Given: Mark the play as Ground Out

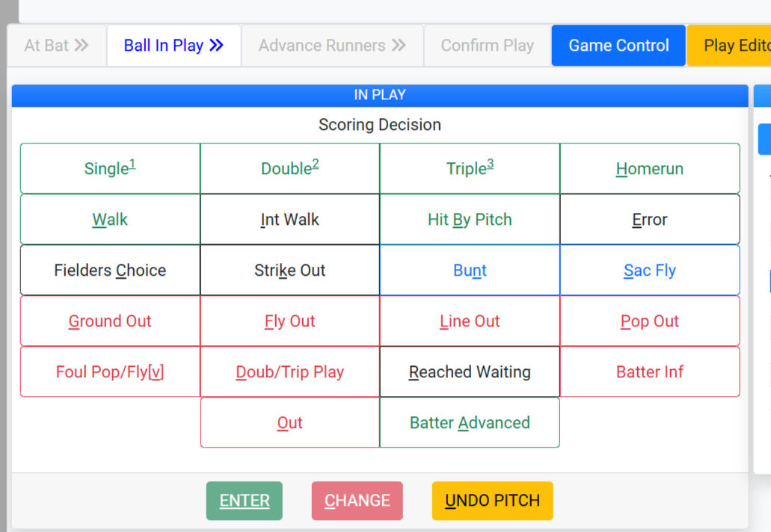Looking at the screenshot, I should pyautogui.click(x=110, y=321).
